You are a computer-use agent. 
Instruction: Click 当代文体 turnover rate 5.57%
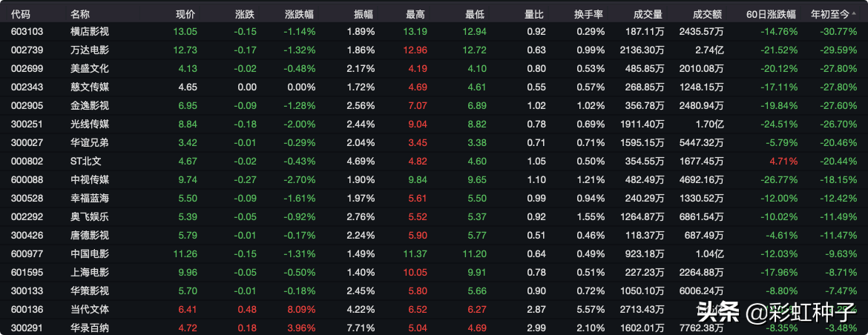pos(591,309)
